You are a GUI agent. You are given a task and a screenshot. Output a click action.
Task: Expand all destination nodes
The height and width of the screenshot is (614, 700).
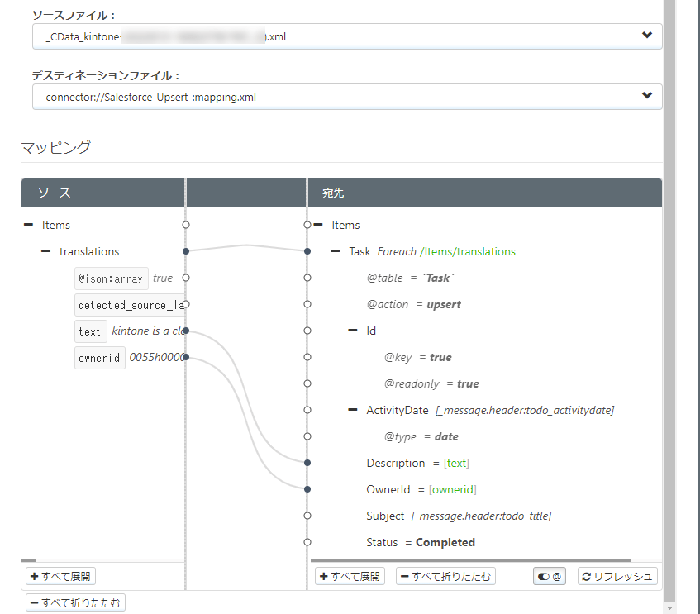350,576
